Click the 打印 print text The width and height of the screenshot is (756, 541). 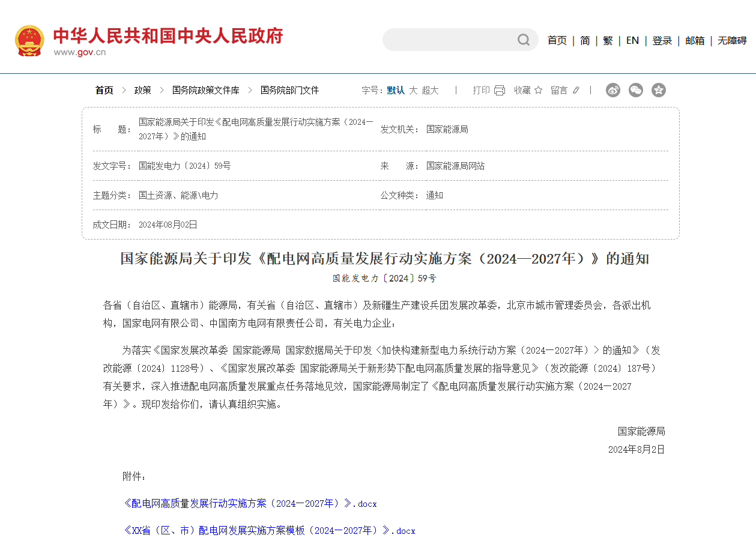coord(481,90)
